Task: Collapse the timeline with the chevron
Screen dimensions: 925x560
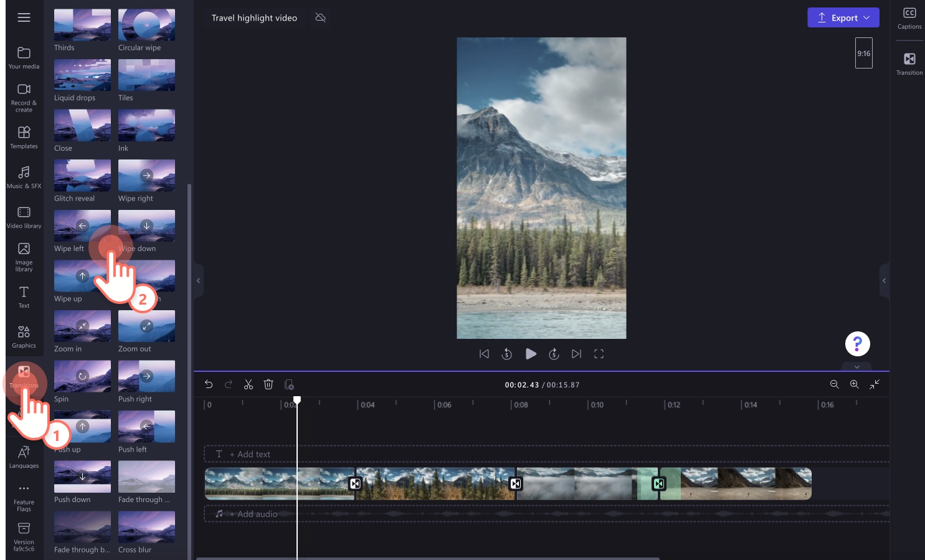Action: [856, 367]
